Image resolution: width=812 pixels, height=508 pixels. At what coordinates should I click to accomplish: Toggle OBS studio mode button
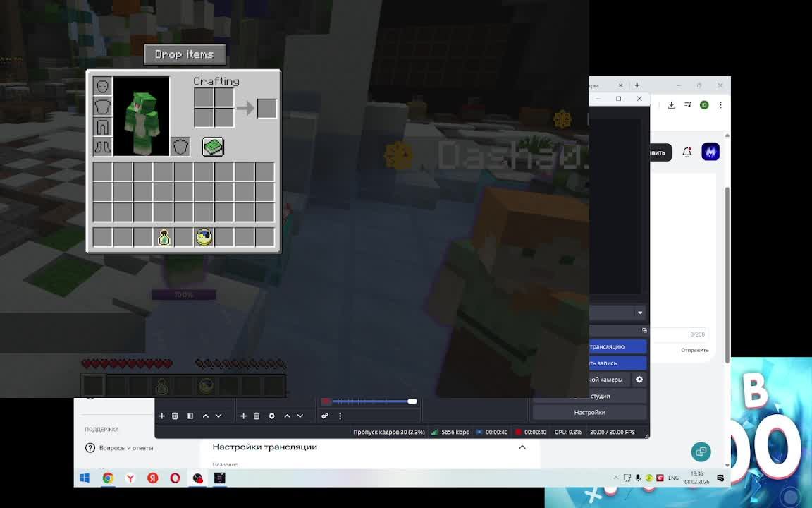tap(590, 396)
